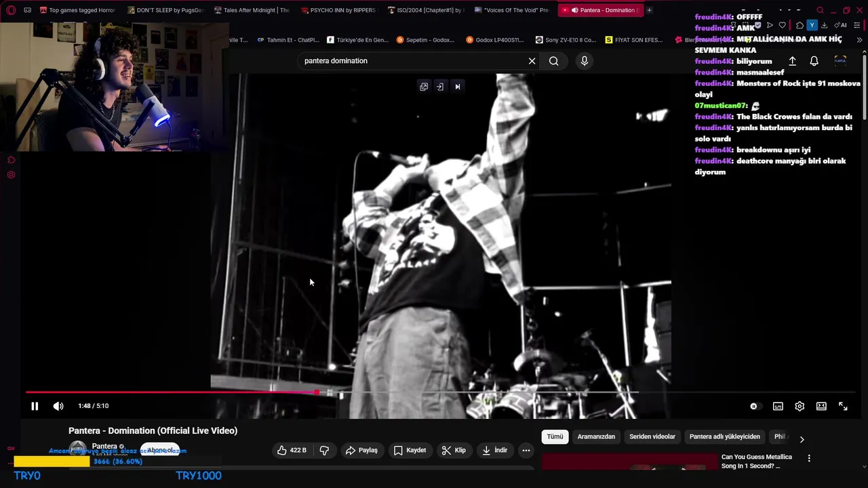This screenshot has height=488, width=868.
Task: Click the video pop-out arrow-into-box icon
Action: 440,87
